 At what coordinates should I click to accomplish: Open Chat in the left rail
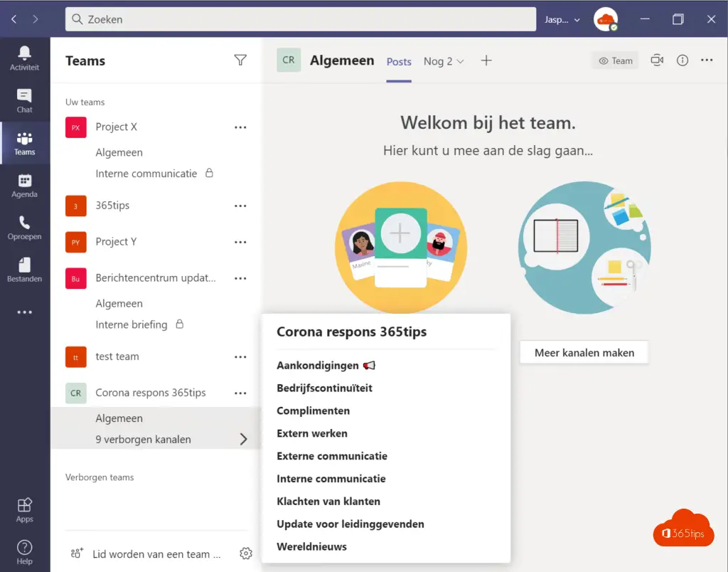click(25, 100)
